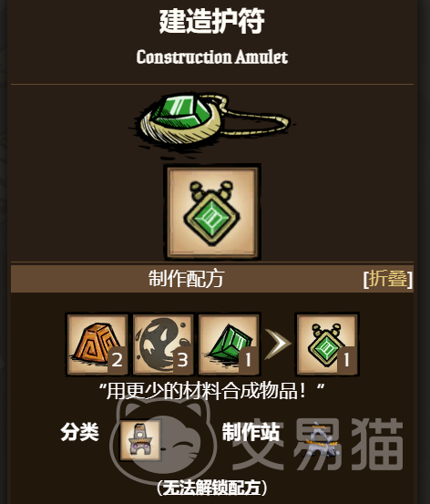The width and height of the screenshot is (430, 504).
Task: Click the 无法解锁配方 note text
Action: click(x=212, y=488)
